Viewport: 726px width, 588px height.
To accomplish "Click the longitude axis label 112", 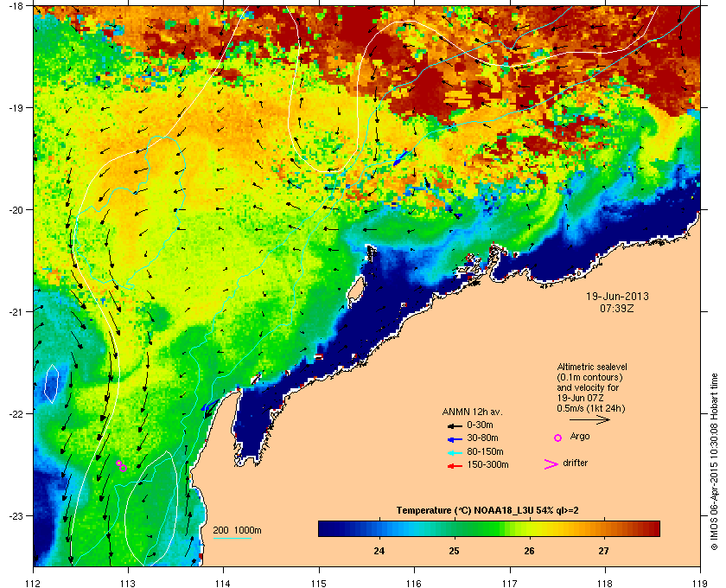I will (34, 584).
